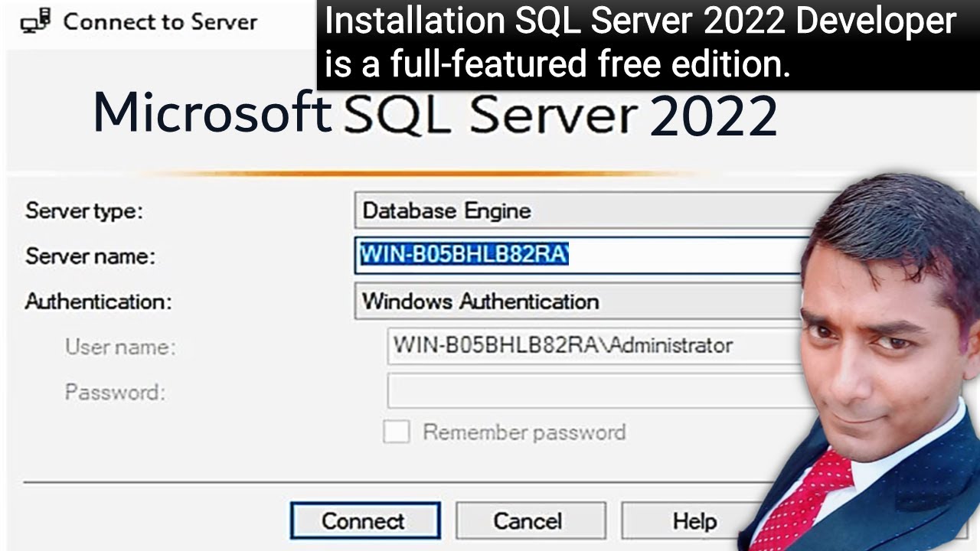The height and width of the screenshot is (551, 980).
Task: Select the highlighted Server name combo box
Action: pos(582,255)
